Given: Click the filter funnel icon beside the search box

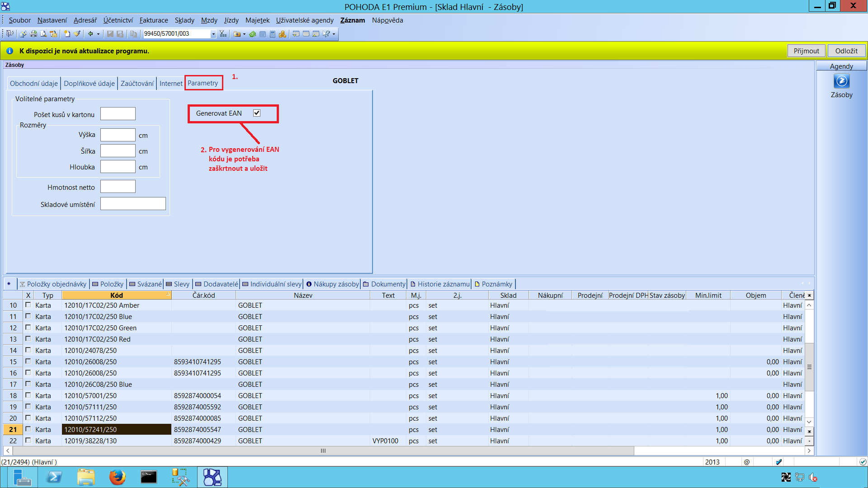Looking at the screenshot, I should point(223,34).
